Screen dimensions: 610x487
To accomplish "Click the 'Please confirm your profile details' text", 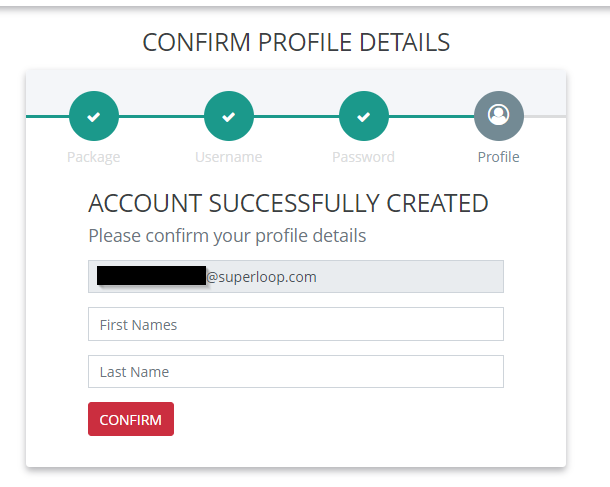I will pos(227,236).
